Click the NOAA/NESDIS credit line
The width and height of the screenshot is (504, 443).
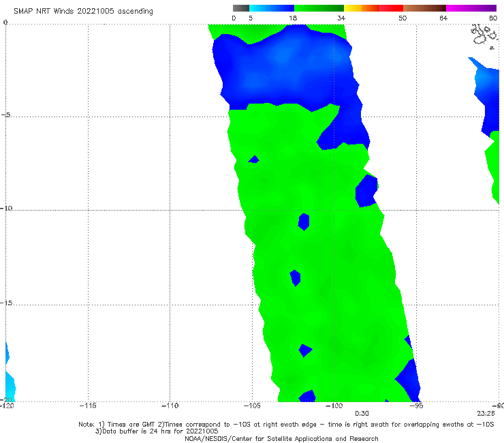click(x=281, y=438)
